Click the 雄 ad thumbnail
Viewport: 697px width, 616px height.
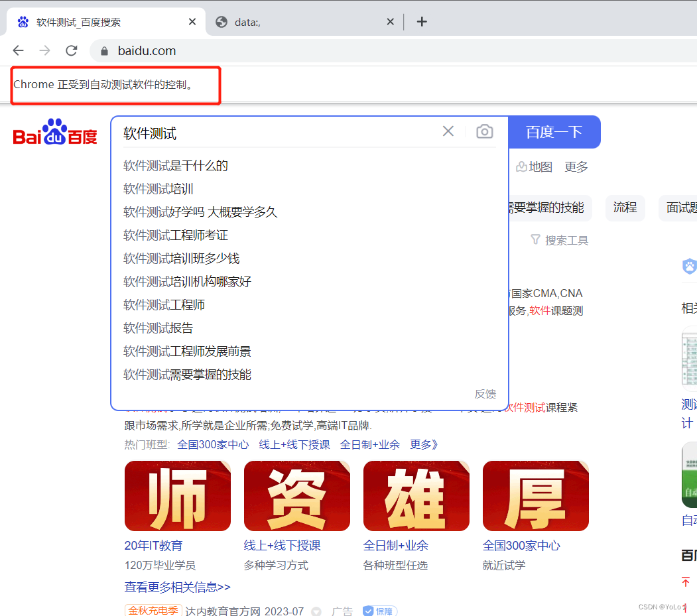point(416,496)
